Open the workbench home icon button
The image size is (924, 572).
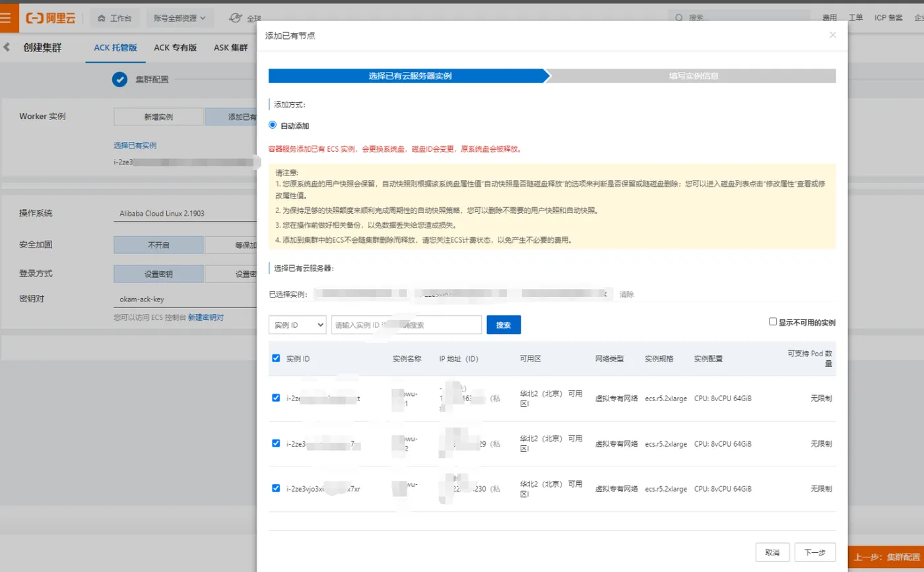pyautogui.click(x=102, y=18)
